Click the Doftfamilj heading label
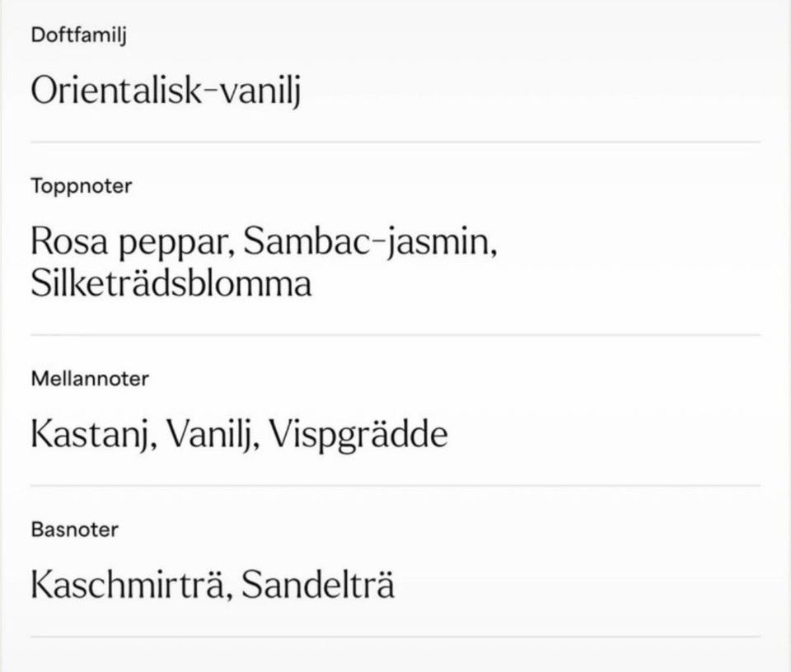 pyautogui.click(x=78, y=35)
